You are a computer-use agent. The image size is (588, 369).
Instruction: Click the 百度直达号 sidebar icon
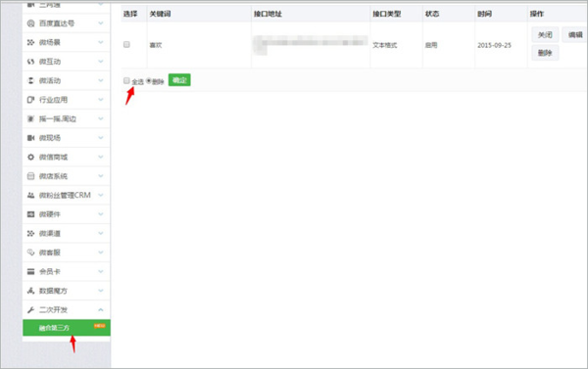coord(30,23)
